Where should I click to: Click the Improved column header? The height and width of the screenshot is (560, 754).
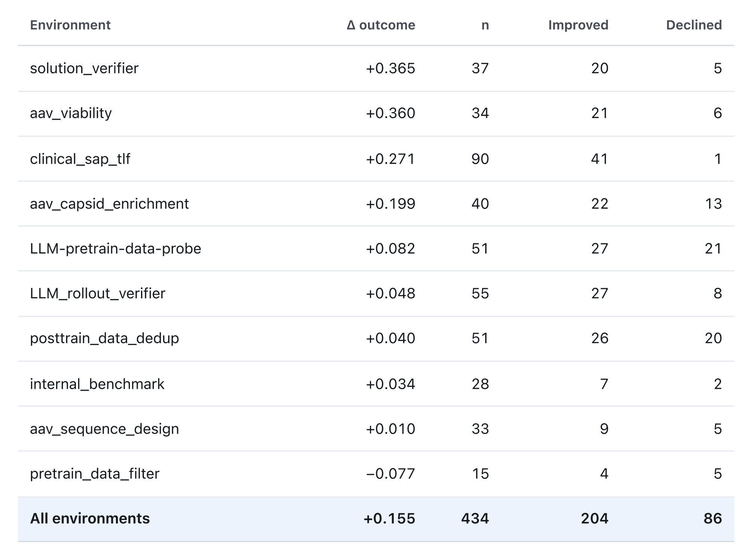(x=578, y=25)
